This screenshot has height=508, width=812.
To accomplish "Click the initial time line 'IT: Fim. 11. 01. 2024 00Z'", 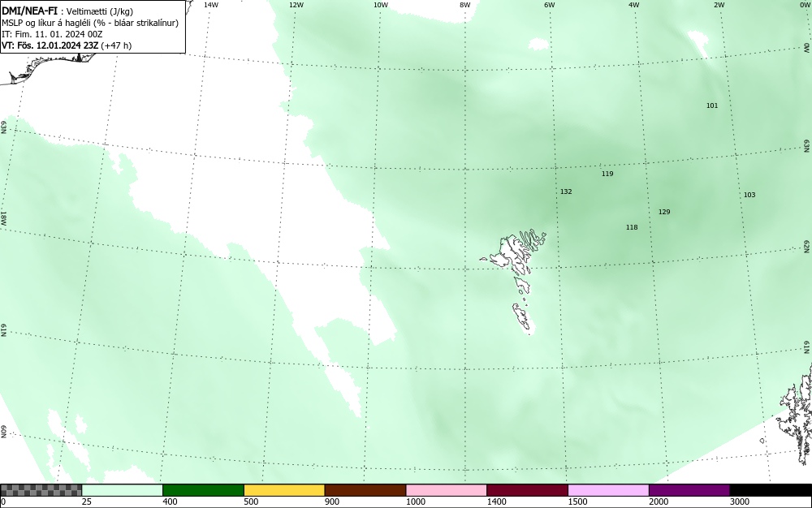I will pos(52,34).
